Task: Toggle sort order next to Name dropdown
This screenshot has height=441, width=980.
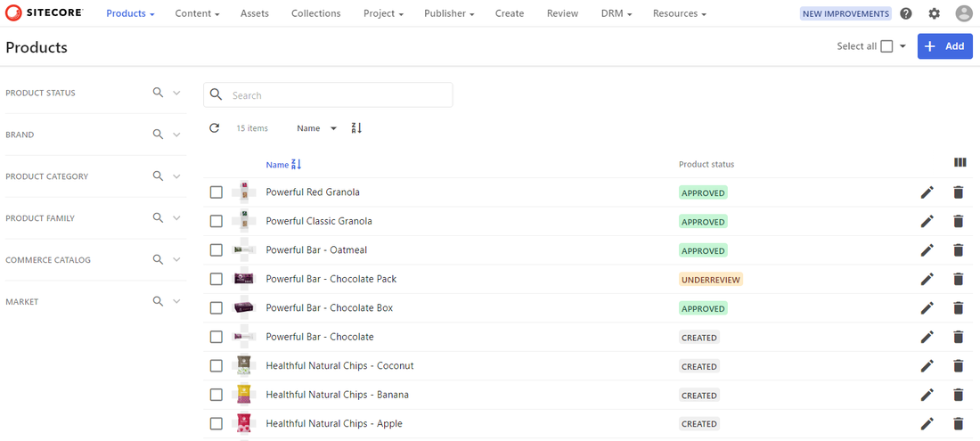Action: pyautogui.click(x=356, y=128)
